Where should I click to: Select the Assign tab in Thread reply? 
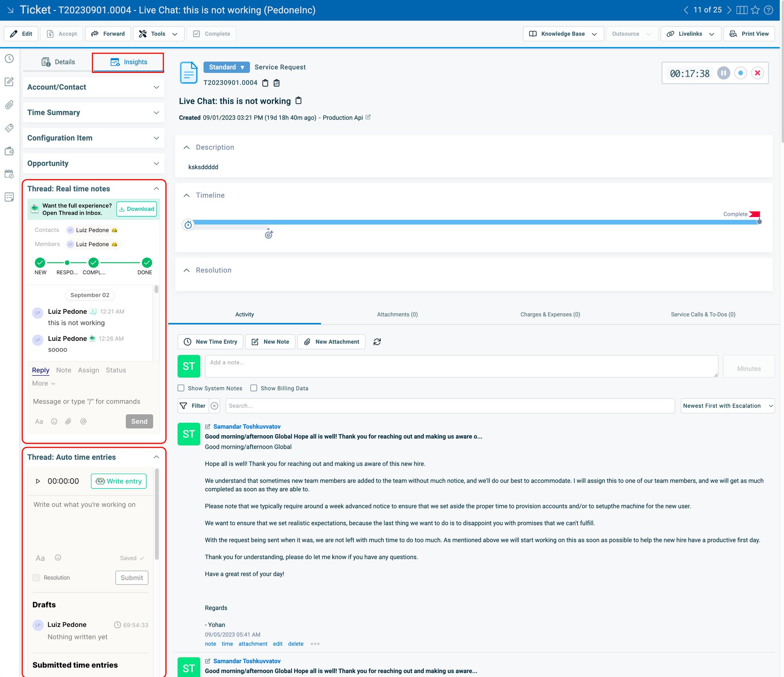(x=89, y=370)
